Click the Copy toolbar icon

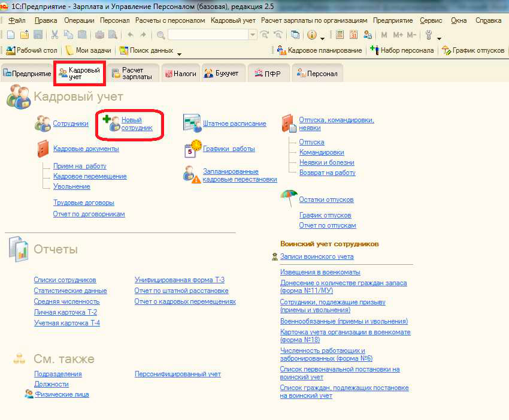click(68, 34)
